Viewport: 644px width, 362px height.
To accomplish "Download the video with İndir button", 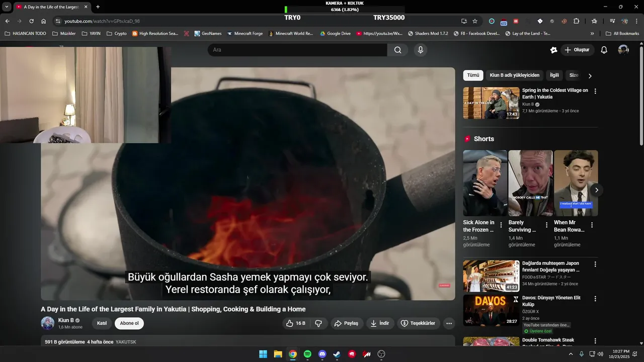I will (380, 323).
